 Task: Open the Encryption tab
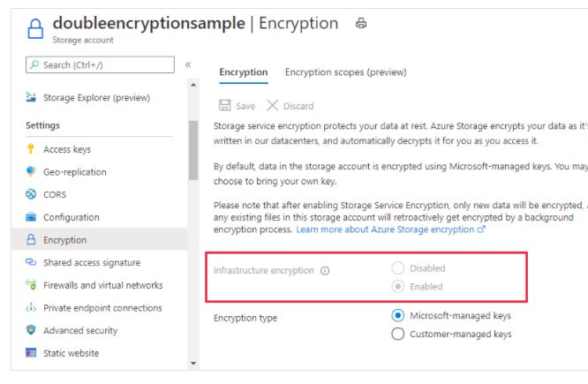[243, 72]
